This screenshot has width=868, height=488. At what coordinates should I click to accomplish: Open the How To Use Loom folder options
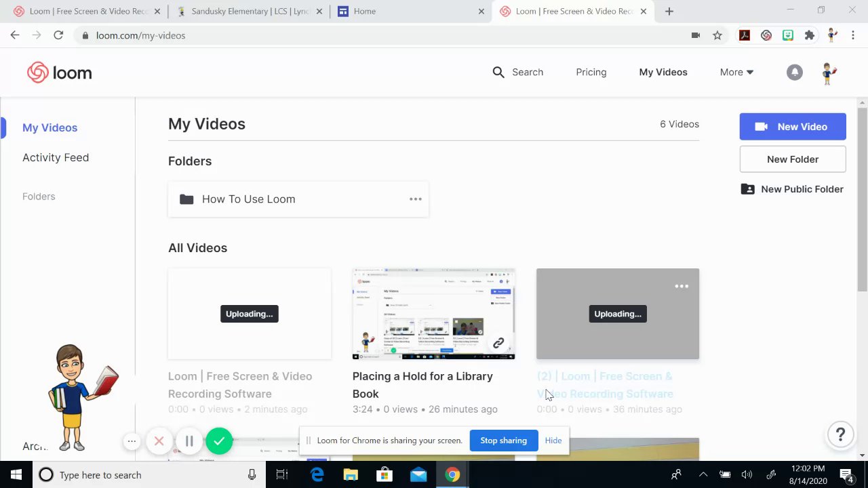[416, 199]
